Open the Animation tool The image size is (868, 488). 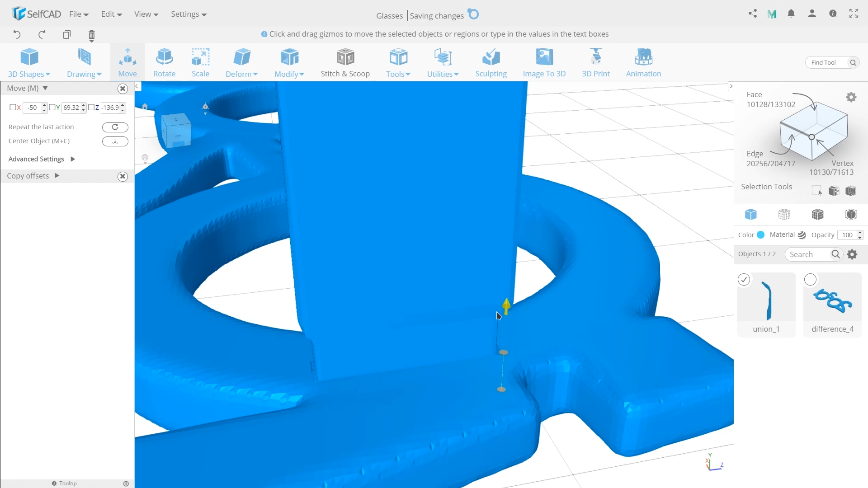643,62
